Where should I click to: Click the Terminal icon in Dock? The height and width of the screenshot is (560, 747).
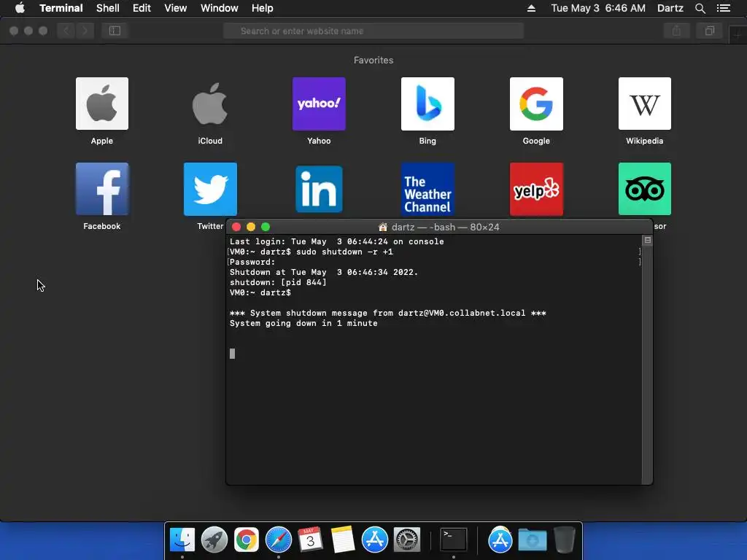pos(453,540)
